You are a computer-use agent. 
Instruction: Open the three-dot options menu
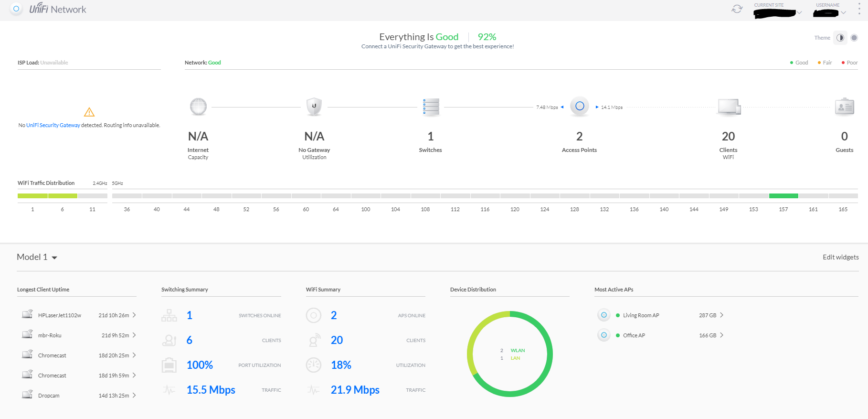click(x=859, y=9)
